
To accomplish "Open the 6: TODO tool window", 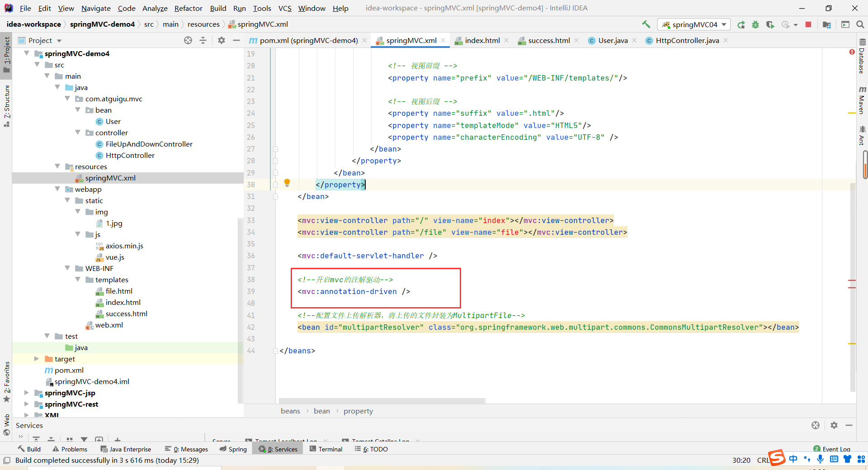I will click(371, 449).
